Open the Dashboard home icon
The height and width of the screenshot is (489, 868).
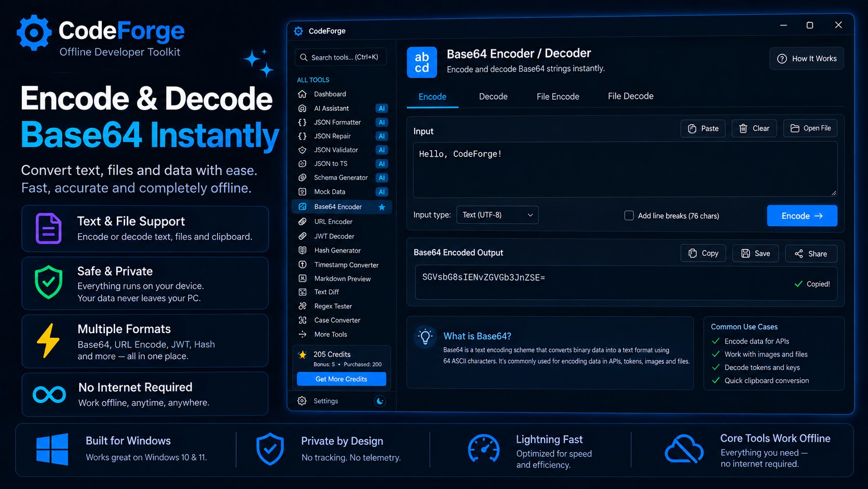[x=302, y=94]
